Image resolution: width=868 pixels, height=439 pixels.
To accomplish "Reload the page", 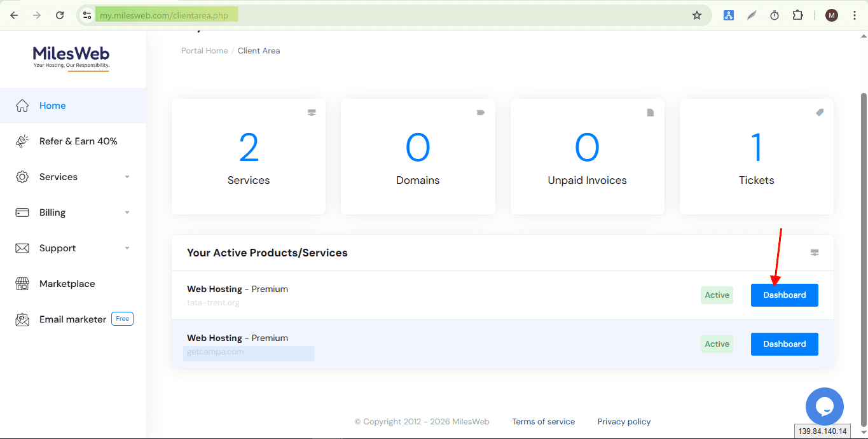I will tap(60, 15).
